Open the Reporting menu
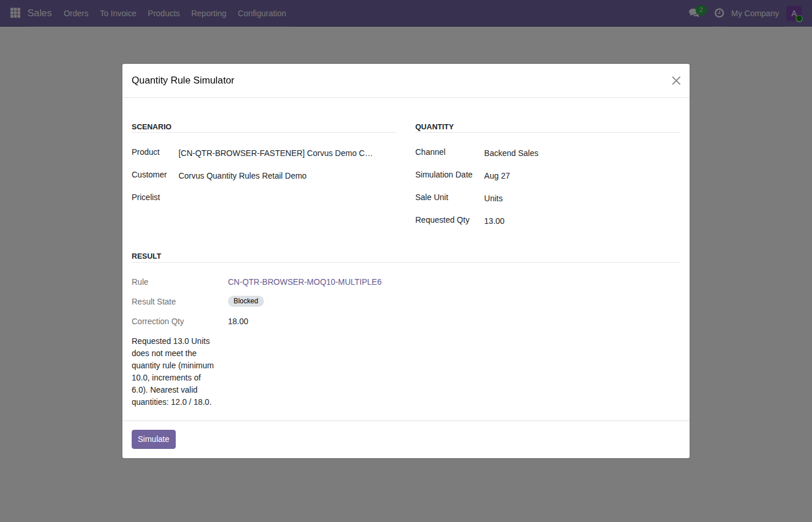This screenshot has width=812, height=522. pos(209,13)
